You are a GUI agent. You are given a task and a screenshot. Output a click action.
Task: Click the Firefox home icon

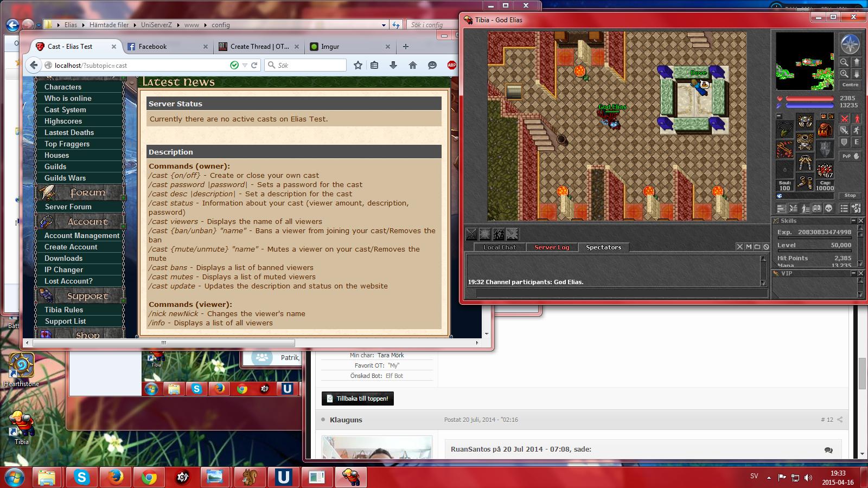413,65
